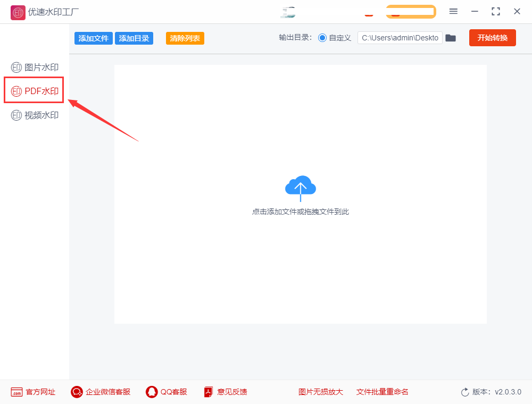Minimize the window
Screen dimensions: 532x404
pyautogui.click(x=475, y=11)
